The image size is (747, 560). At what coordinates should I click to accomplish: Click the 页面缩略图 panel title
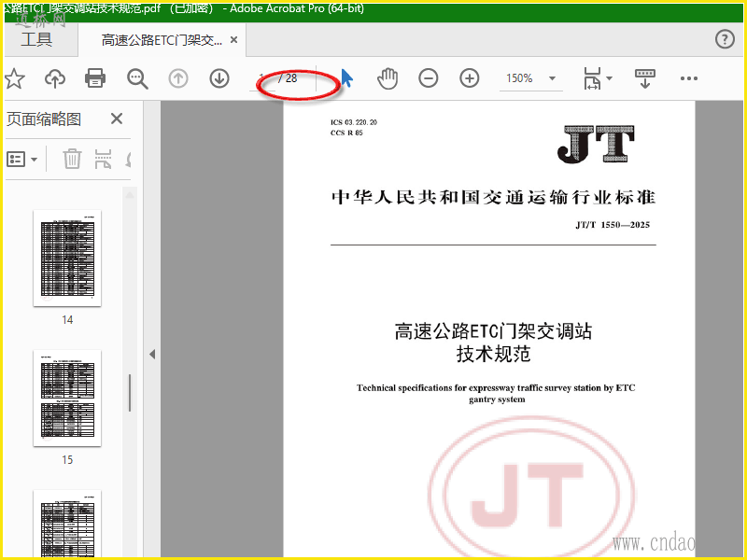(44, 119)
